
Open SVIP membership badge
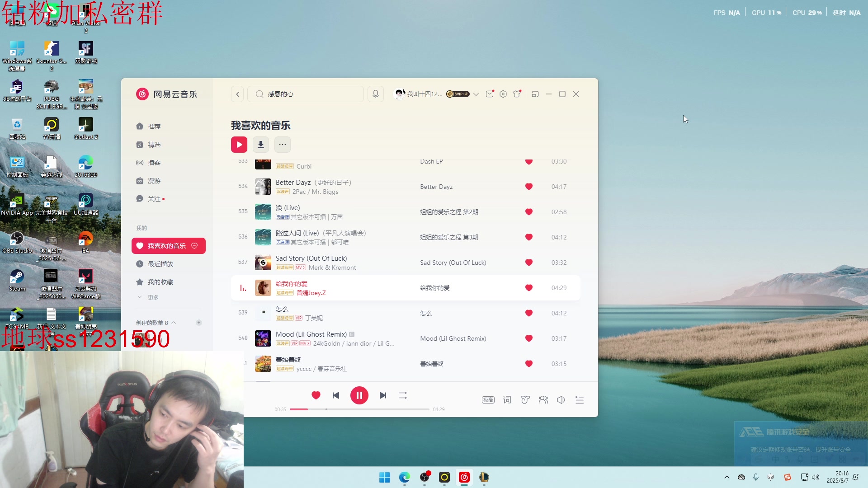pos(458,94)
